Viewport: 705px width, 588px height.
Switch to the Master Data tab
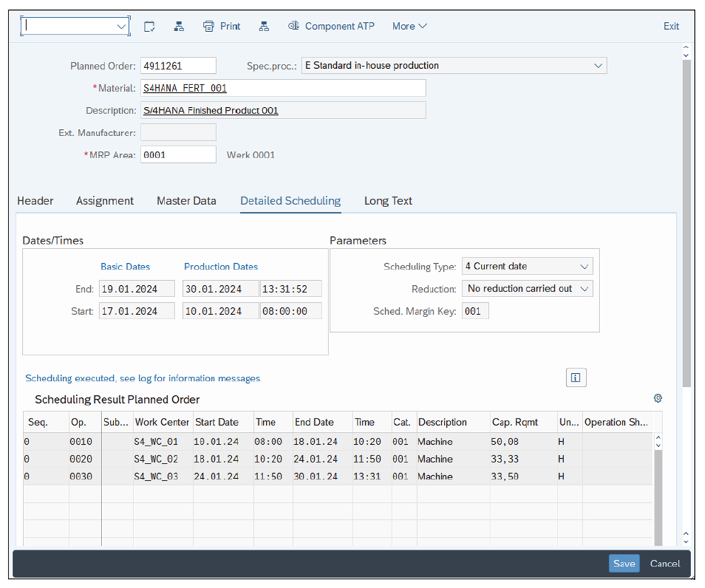click(186, 201)
